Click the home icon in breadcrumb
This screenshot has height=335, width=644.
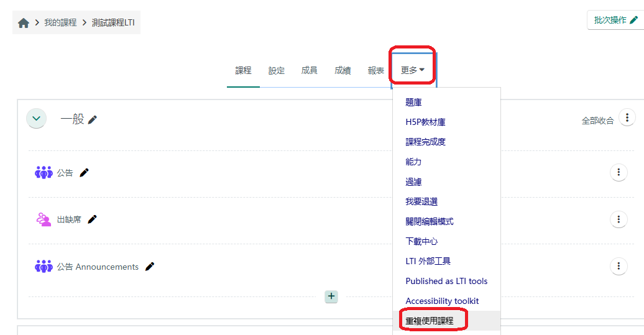coord(24,23)
